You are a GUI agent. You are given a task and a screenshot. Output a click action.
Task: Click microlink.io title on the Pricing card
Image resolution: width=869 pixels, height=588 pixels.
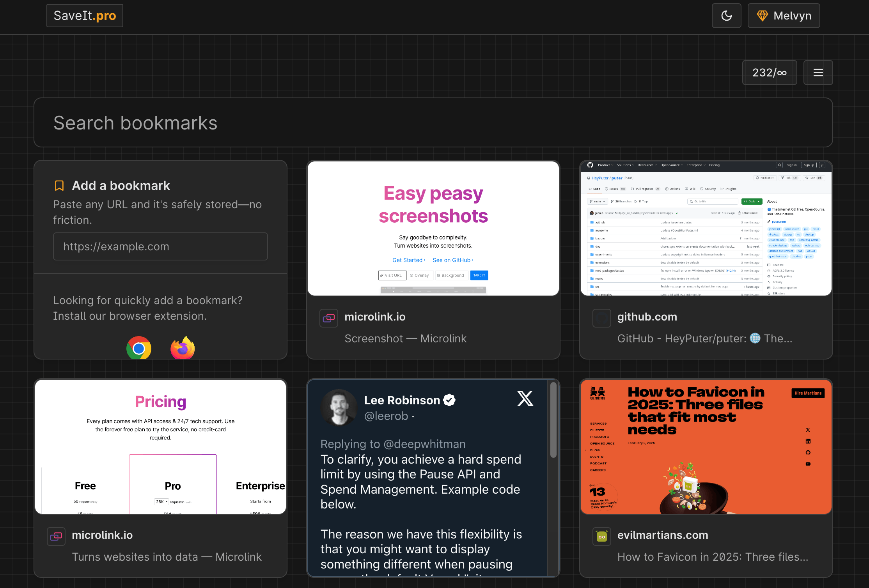tap(102, 535)
